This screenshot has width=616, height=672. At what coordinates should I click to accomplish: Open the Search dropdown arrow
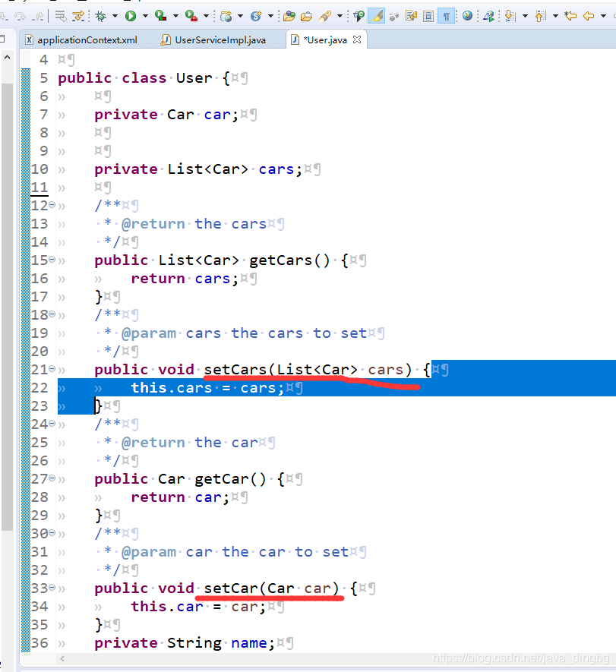click(x=340, y=16)
